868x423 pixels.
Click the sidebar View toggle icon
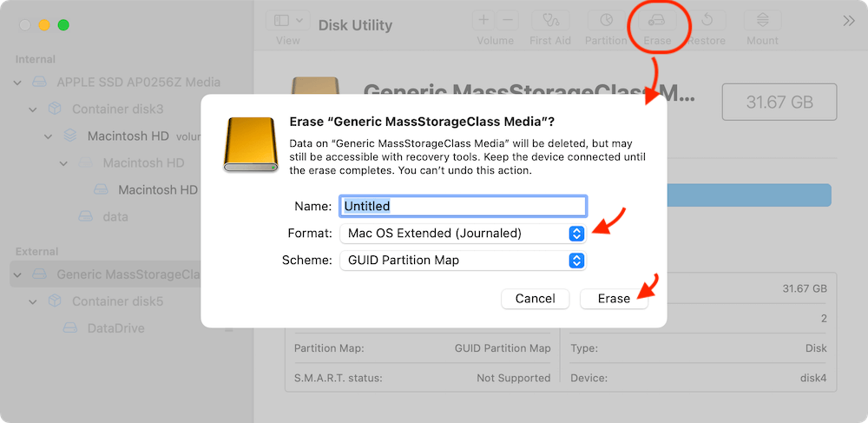(x=282, y=21)
